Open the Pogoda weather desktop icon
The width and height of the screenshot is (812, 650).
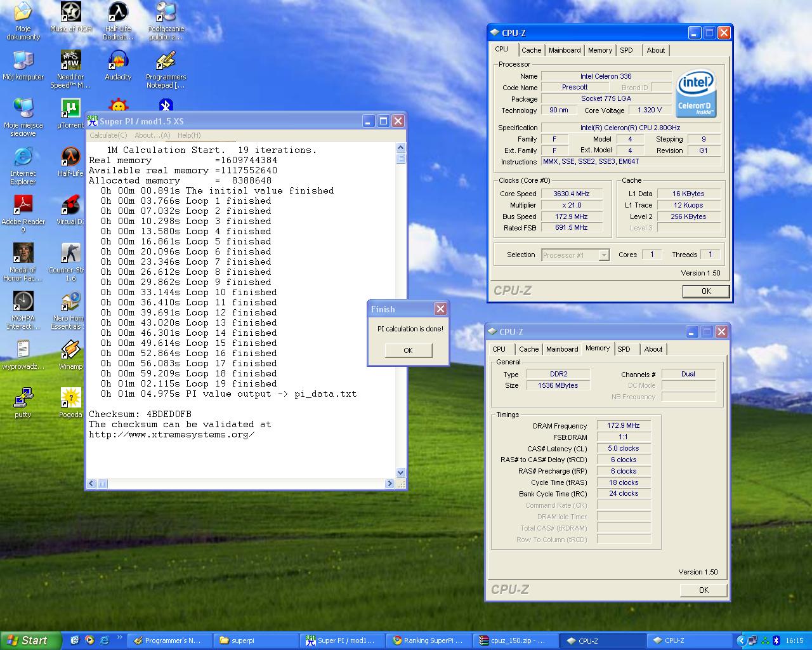pos(70,399)
